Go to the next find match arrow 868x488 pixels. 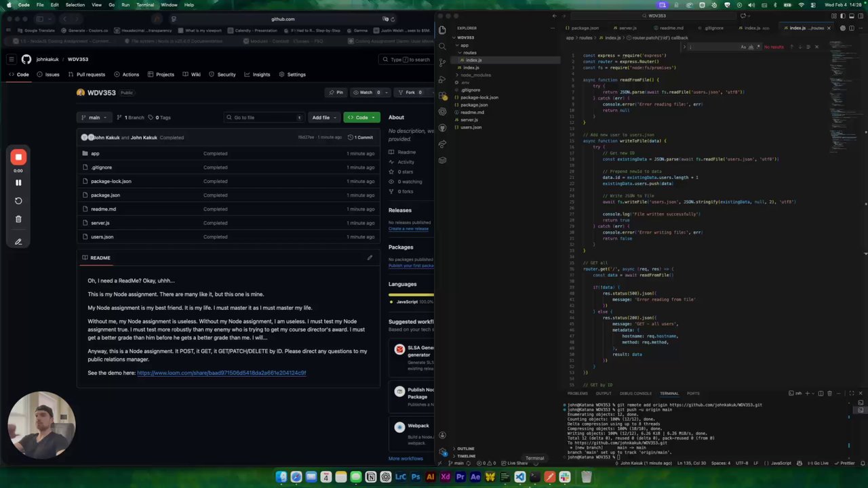(x=800, y=47)
